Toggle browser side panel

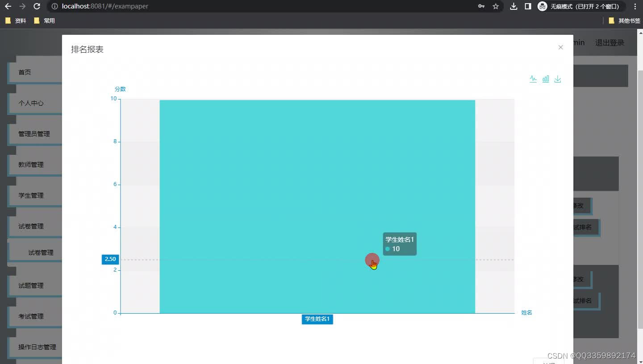click(528, 6)
